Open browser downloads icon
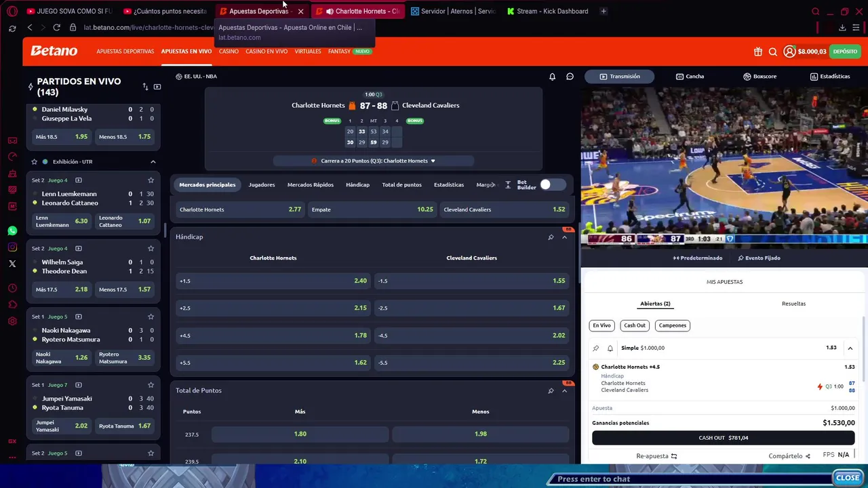This screenshot has height=488, width=868. pyautogui.click(x=842, y=27)
